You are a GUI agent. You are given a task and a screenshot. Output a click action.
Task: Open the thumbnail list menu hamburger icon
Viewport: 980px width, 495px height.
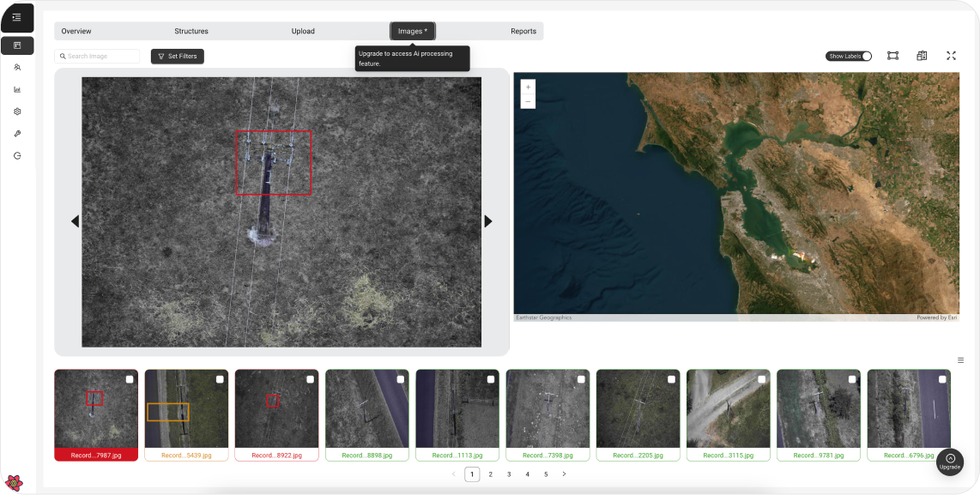click(960, 360)
